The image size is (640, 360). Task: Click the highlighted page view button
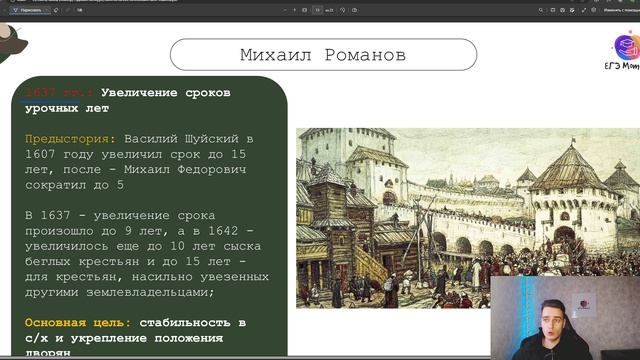tap(317, 10)
